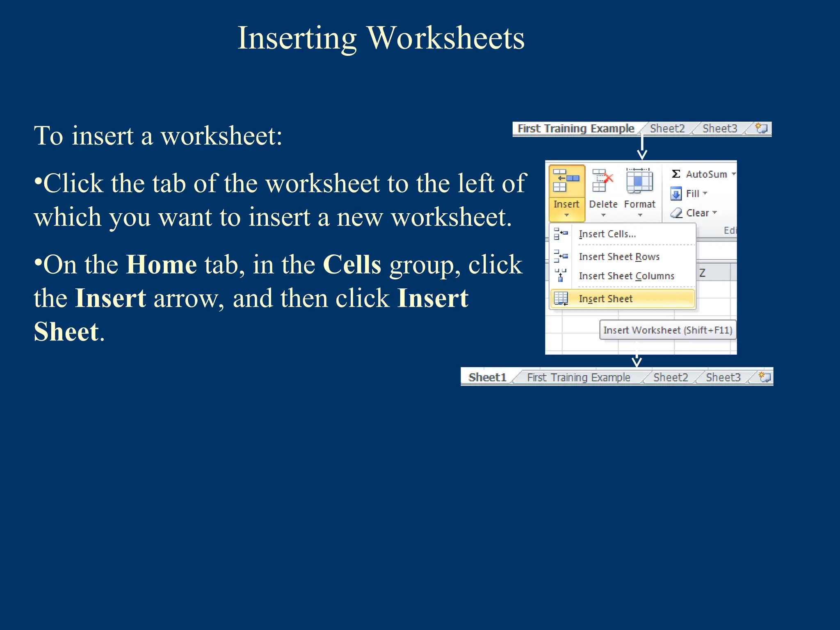This screenshot has width=840, height=630.
Task: Click the icon beside Insert Cells...
Action: [x=561, y=234]
